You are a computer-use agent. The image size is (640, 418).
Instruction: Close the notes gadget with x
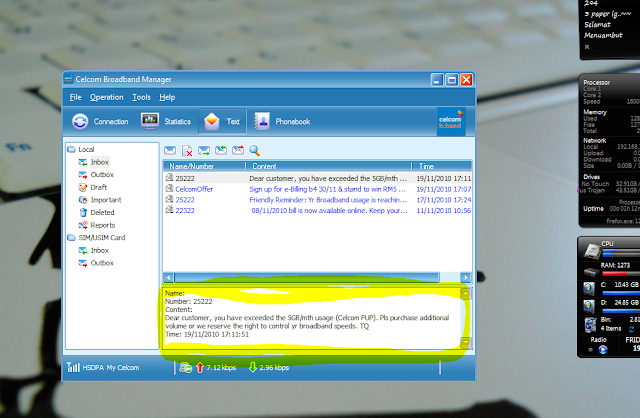click(587, 47)
